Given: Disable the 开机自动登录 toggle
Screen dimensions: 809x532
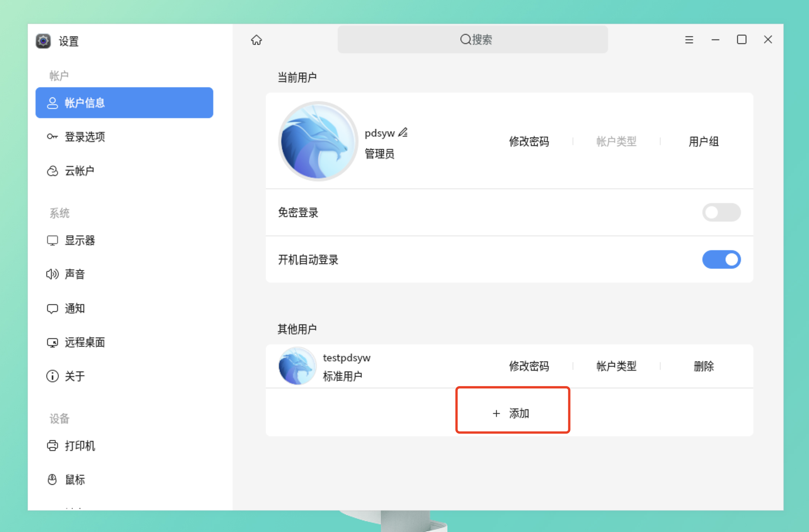Looking at the screenshot, I should (x=721, y=259).
